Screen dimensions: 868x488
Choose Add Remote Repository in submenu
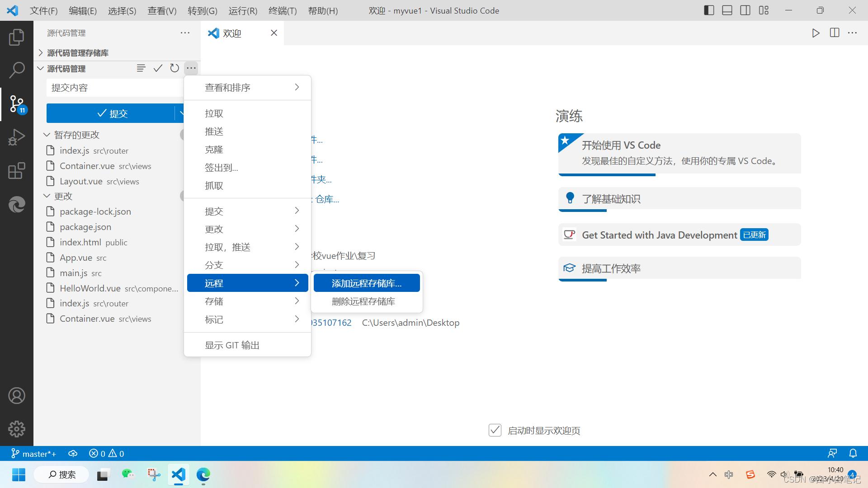pyautogui.click(x=367, y=283)
